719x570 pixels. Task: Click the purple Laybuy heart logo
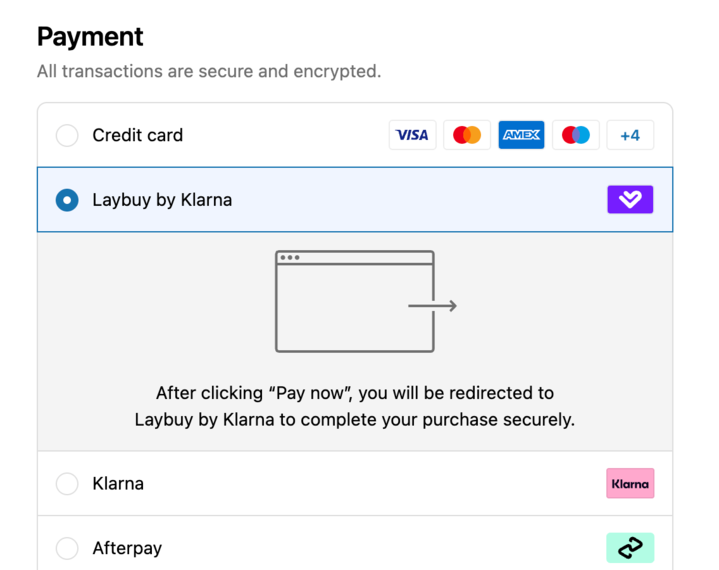click(x=630, y=199)
